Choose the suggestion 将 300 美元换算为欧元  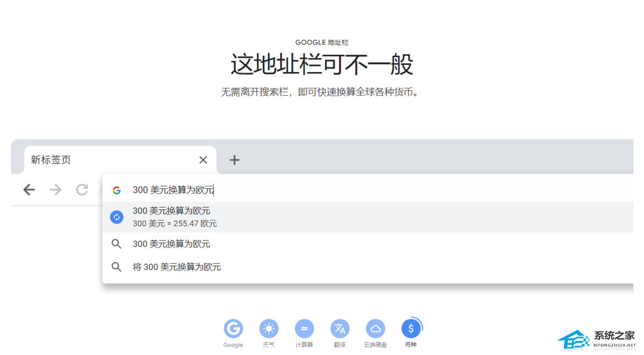[x=368, y=267]
